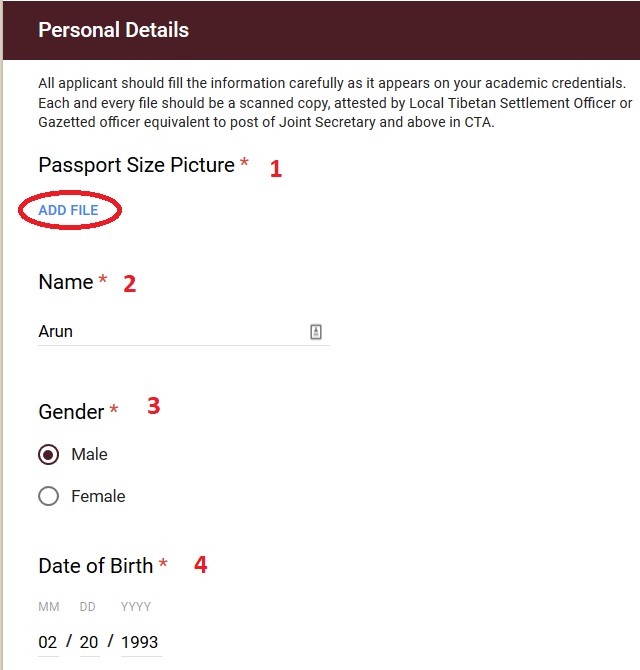Click the Date of Birth label
Image resolution: width=640 pixels, height=670 pixels.
[96, 566]
